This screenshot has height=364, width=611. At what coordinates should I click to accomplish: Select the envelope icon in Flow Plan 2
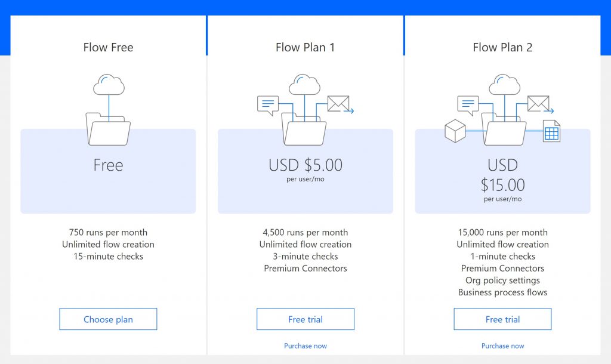coord(537,103)
